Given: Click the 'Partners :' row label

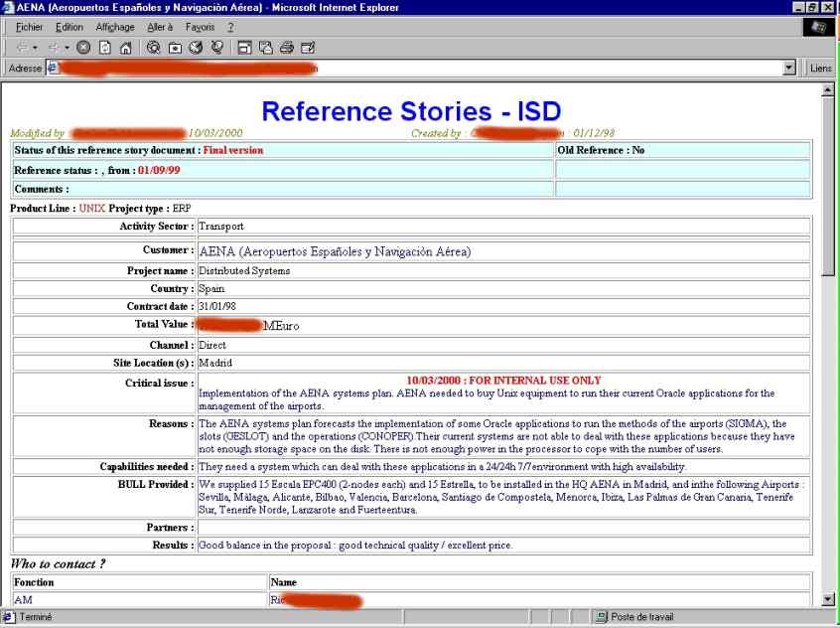Looking at the screenshot, I should click(171, 528).
